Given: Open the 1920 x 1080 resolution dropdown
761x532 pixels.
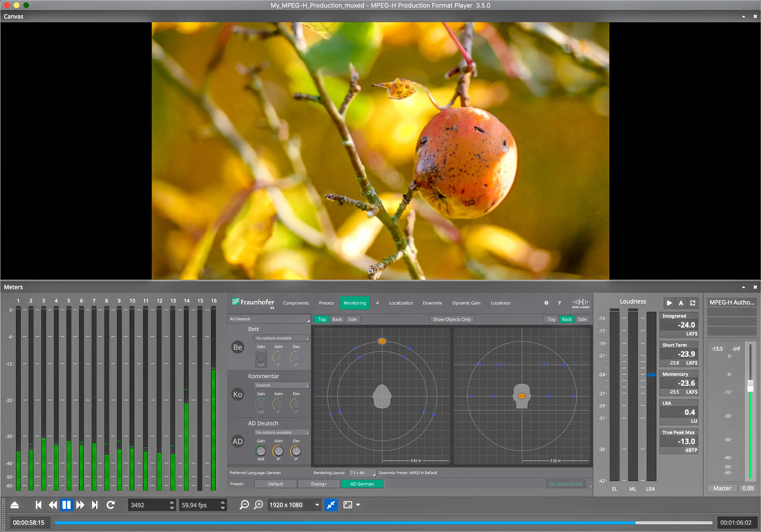Looking at the screenshot, I should pyautogui.click(x=294, y=505).
